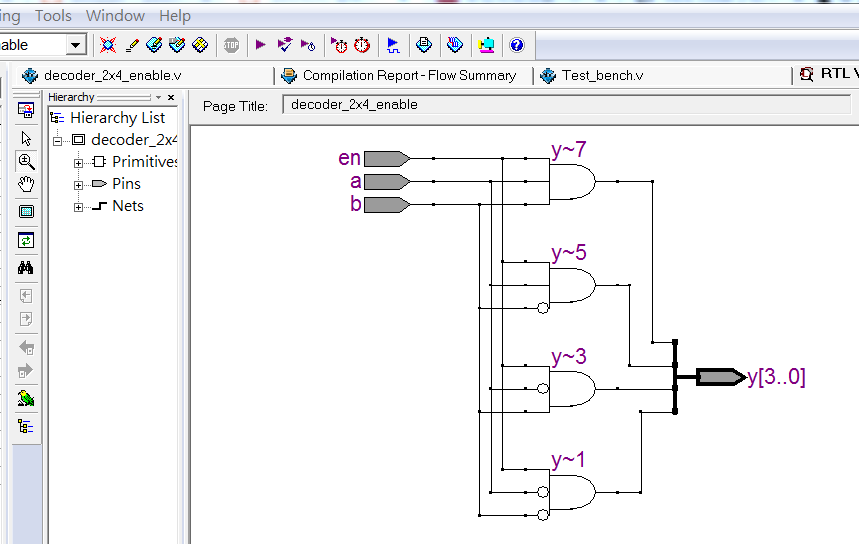The image size is (859, 544).
Task: Open Find using the binoculars icon
Action: tap(26, 267)
